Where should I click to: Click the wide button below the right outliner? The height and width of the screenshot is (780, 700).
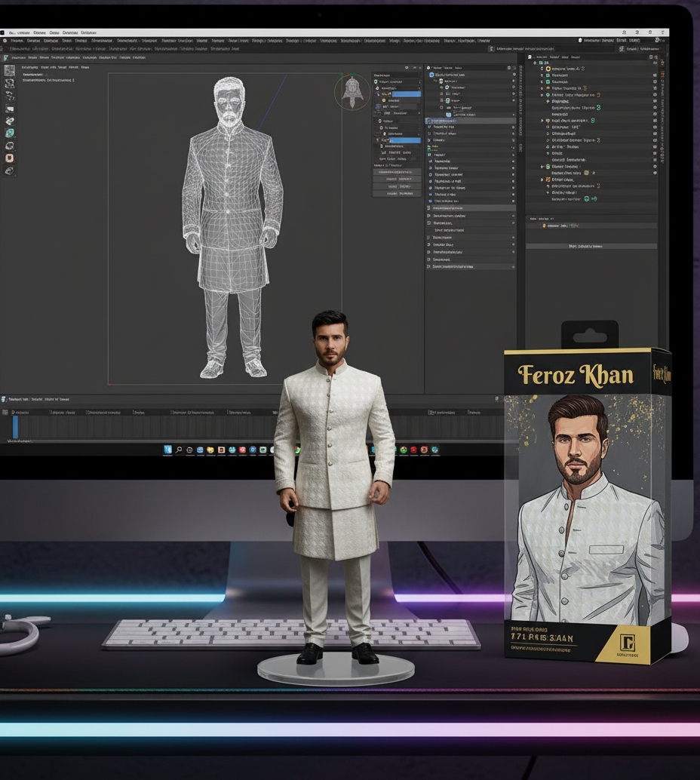(591, 246)
